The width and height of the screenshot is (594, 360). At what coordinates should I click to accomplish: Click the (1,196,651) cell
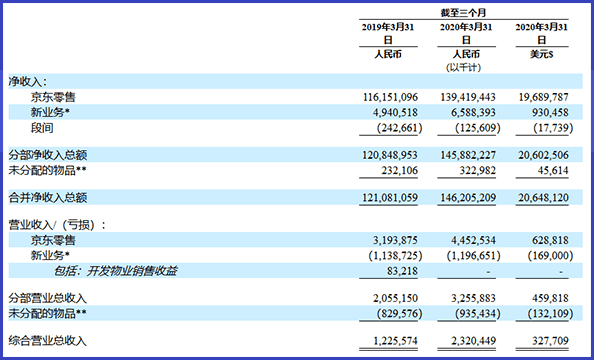(x=474, y=256)
